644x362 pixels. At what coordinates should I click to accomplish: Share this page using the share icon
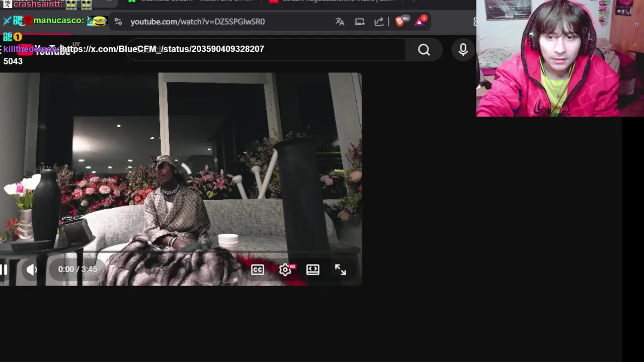(379, 22)
